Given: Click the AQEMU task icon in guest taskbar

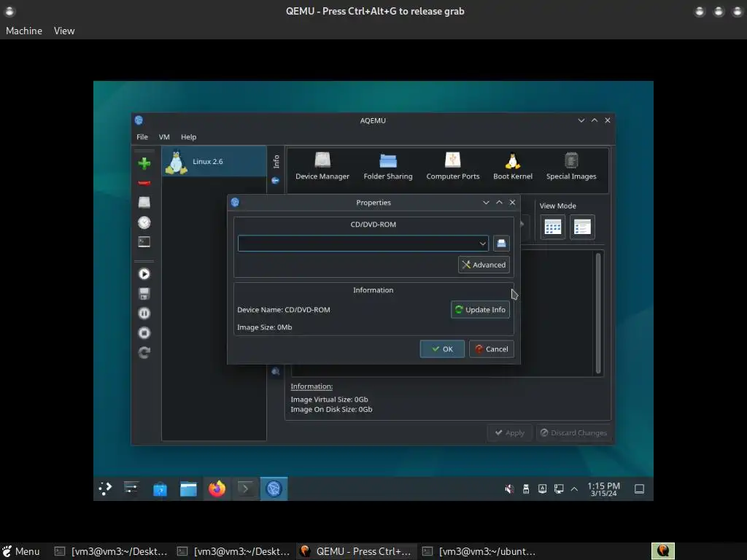Looking at the screenshot, I should coord(274,489).
